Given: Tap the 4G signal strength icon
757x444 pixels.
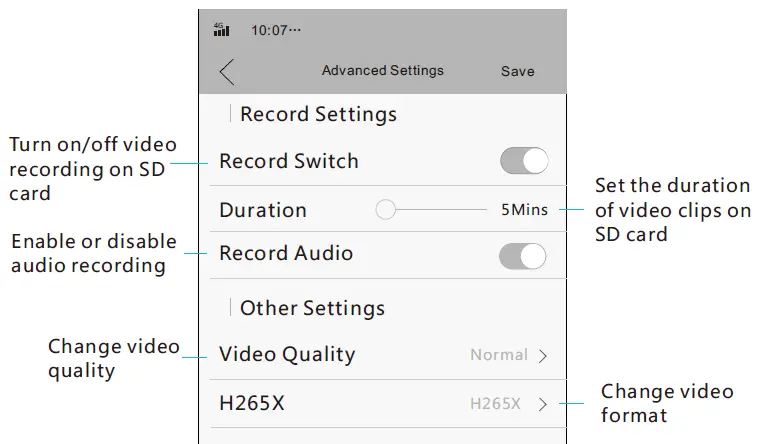Looking at the screenshot, I should (222, 30).
